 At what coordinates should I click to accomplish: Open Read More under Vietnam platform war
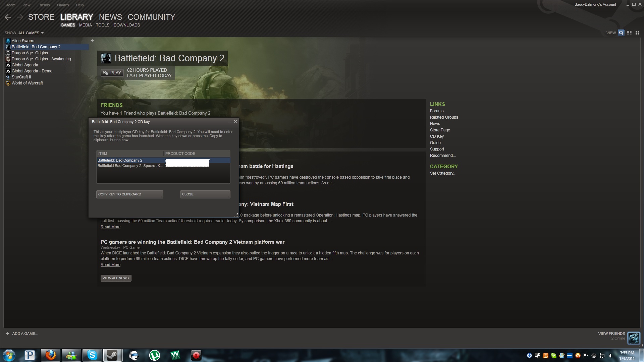click(x=110, y=265)
